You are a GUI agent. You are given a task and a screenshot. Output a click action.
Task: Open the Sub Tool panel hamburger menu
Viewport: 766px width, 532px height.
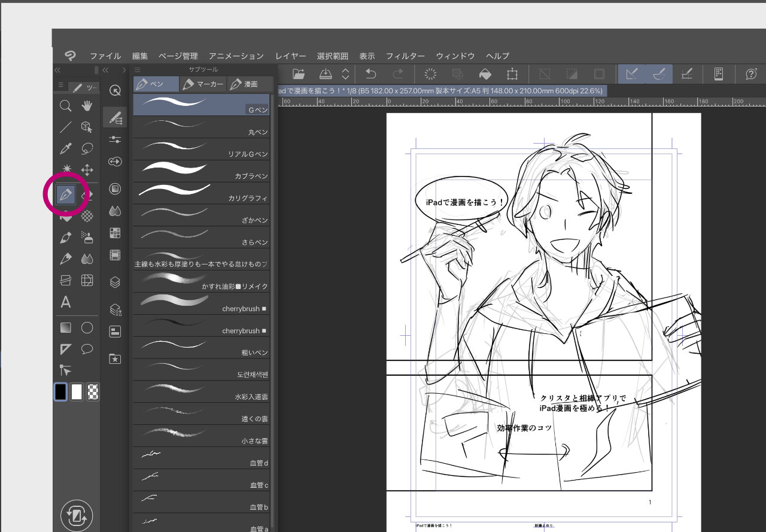click(x=138, y=69)
